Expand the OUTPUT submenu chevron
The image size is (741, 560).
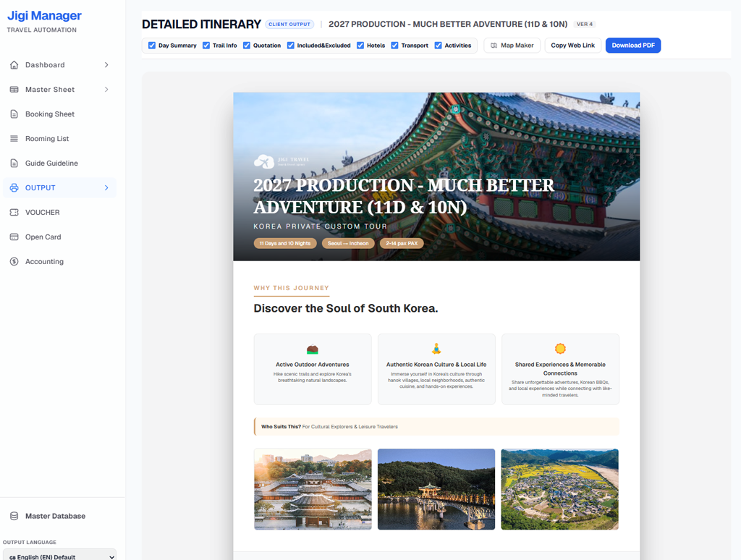pos(106,187)
